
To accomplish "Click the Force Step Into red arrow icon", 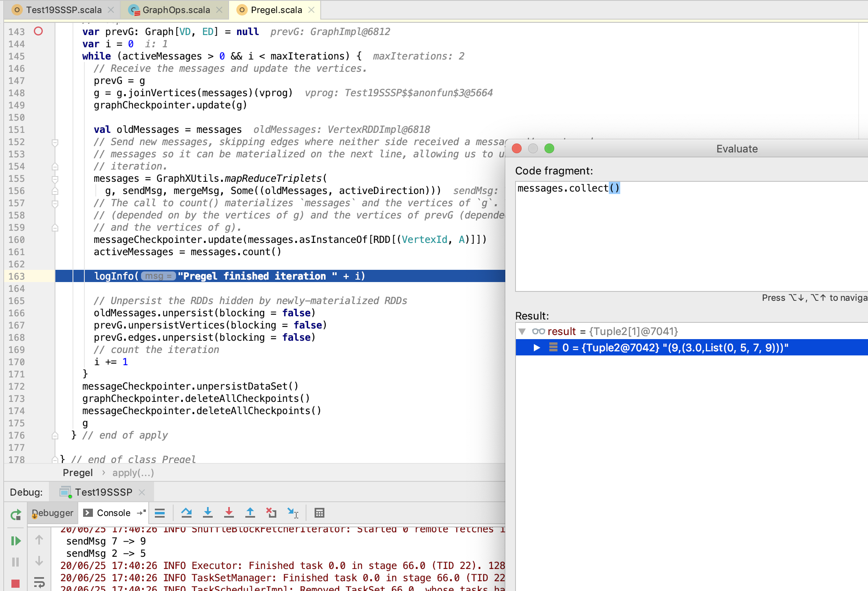I will (229, 513).
